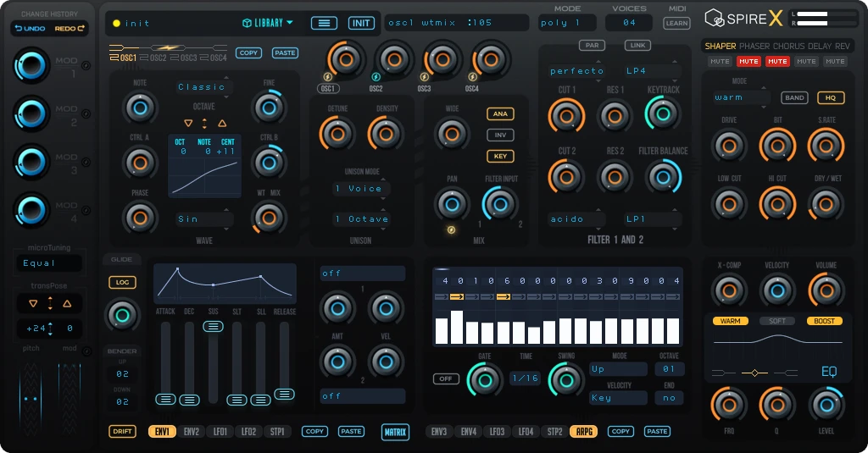The image size is (868, 453).
Task: Click the mod wheel assign icon
Action: (86, 351)
